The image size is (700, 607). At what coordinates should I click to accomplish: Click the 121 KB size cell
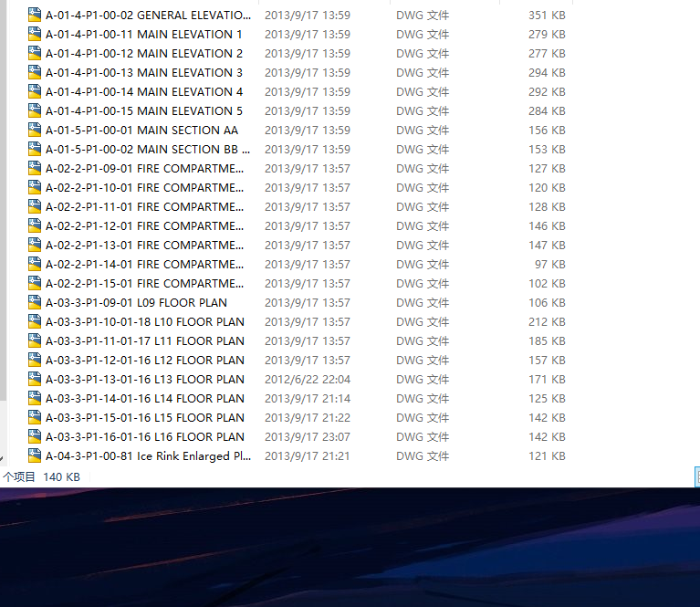547,456
